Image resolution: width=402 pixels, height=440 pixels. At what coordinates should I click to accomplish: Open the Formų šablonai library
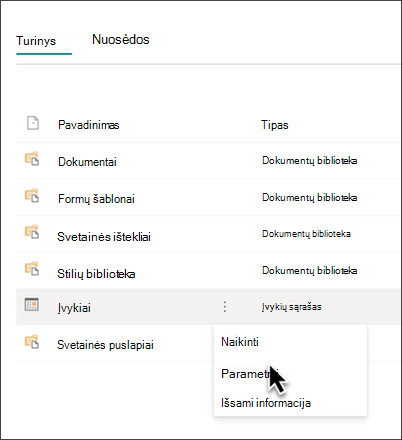96,199
